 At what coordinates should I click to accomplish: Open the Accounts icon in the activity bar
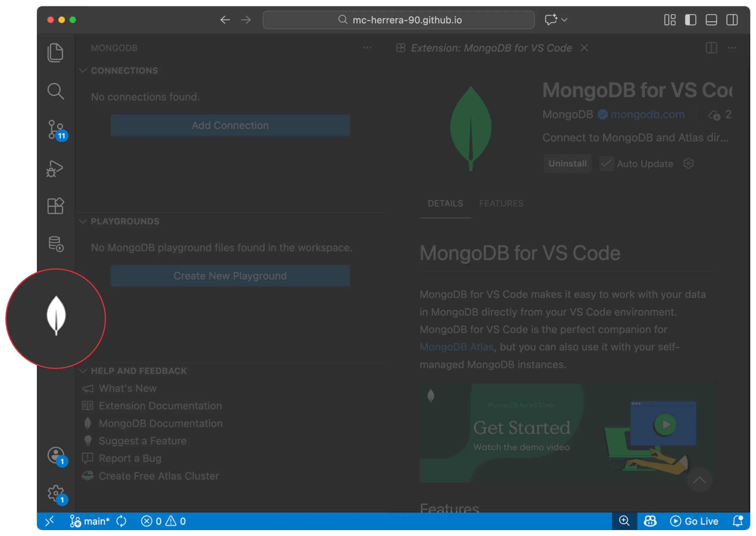coord(55,455)
